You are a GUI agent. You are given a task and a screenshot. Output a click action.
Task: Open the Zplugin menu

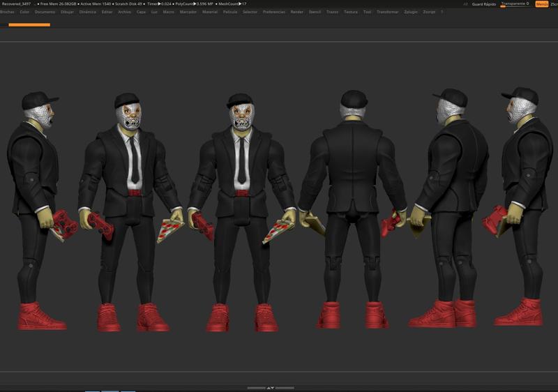tap(411, 12)
